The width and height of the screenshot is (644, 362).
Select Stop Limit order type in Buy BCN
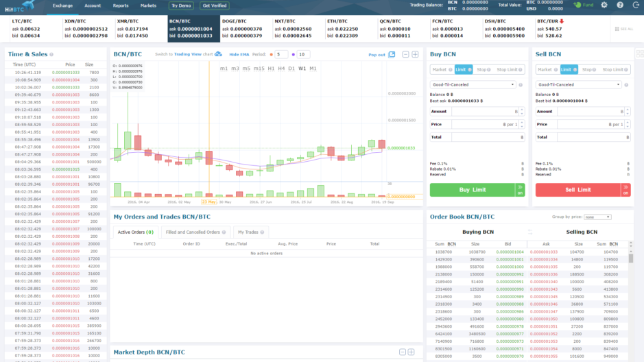[x=510, y=70]
